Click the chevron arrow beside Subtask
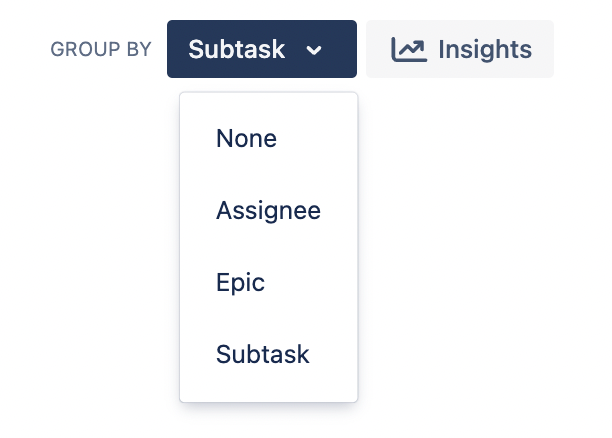This screenshot has height=438, width=612. pos(313,50)
